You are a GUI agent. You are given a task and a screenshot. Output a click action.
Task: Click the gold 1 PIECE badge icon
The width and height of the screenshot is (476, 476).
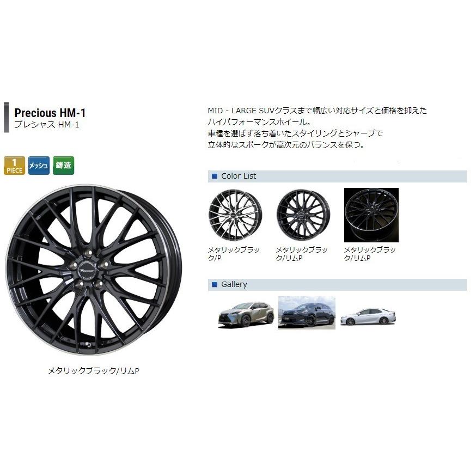pos(14,166)
